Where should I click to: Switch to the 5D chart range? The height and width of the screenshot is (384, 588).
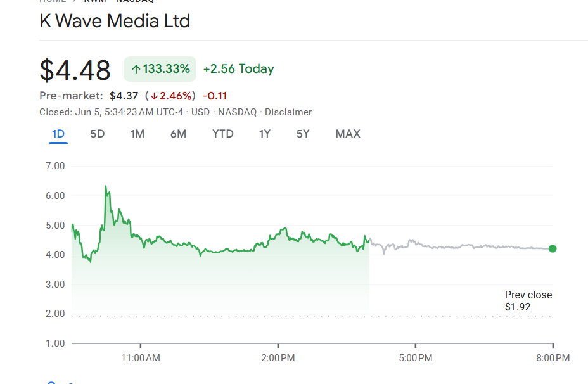(x=97, y=134)
